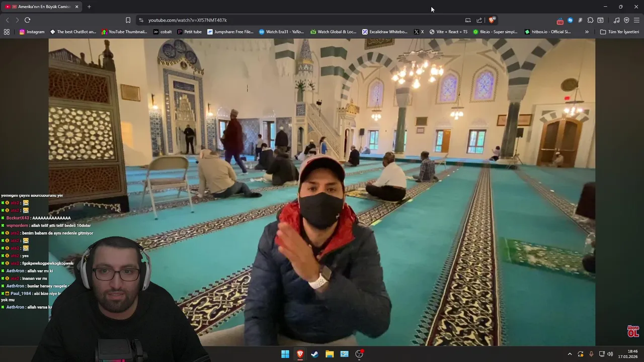Open the 'file.io - Super simpl...' bookmark

(495, 32)
